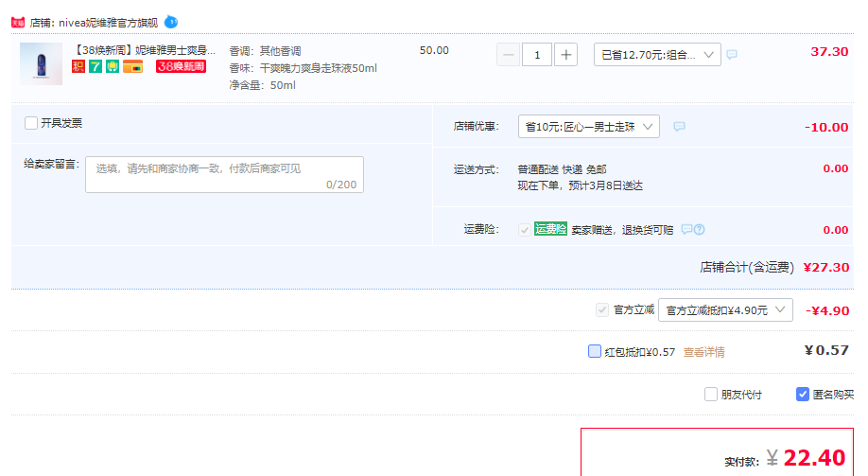Click the 38焕新周 promotion tag
868x476 pixels.
[x=181, y=66]
